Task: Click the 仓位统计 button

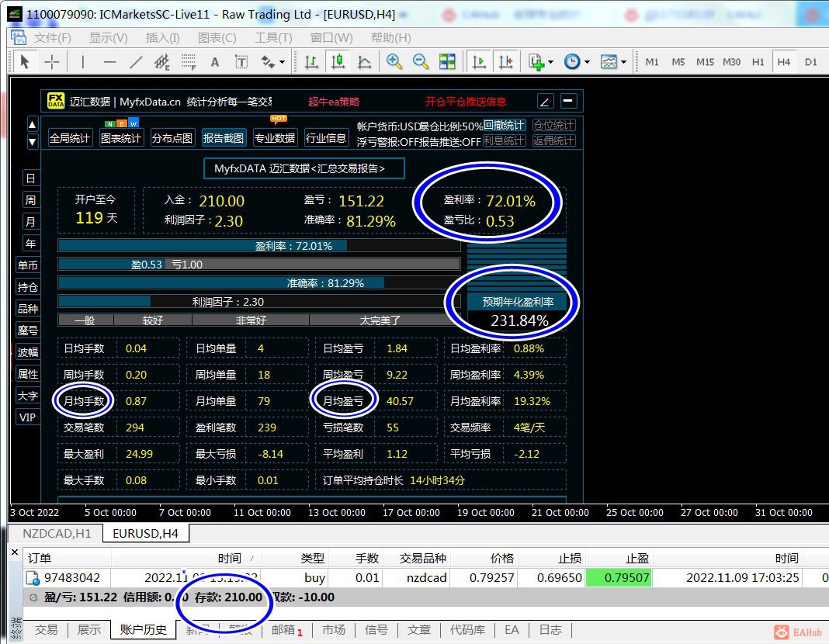Action: coord(553,125)
